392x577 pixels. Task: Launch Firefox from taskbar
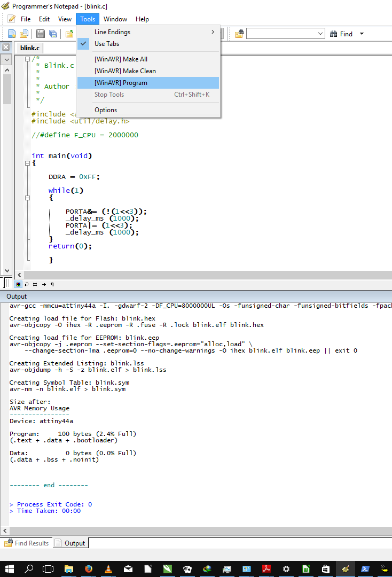click(x=89, y=569)
